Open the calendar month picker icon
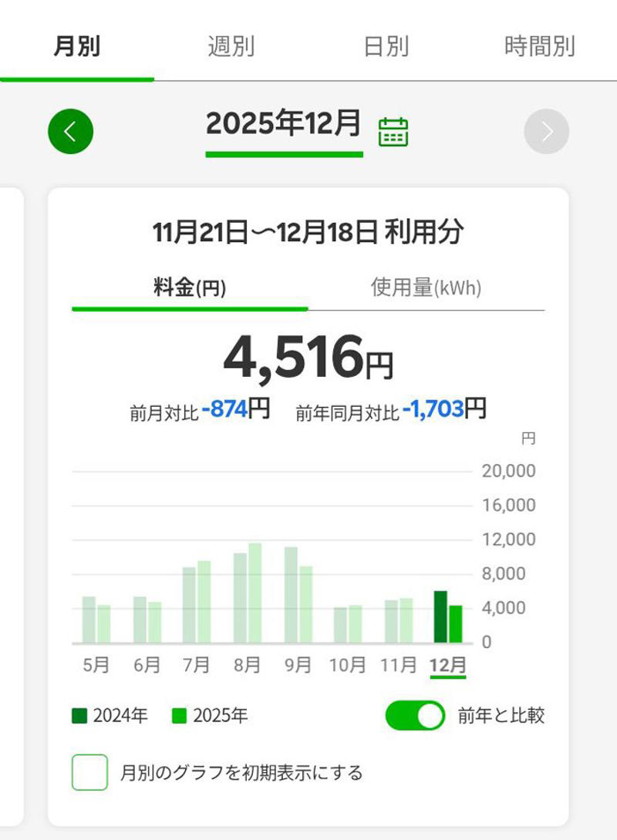 point(393,132)
